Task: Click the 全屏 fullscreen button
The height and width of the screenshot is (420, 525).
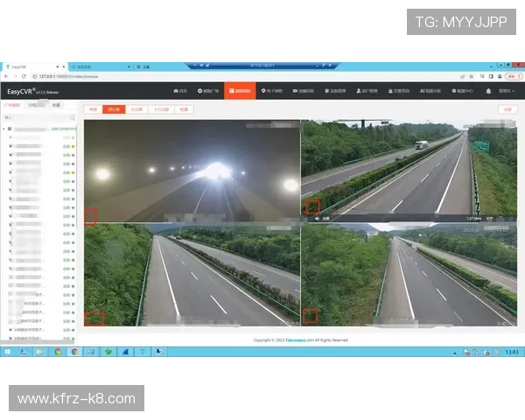Action: (506, 109)
